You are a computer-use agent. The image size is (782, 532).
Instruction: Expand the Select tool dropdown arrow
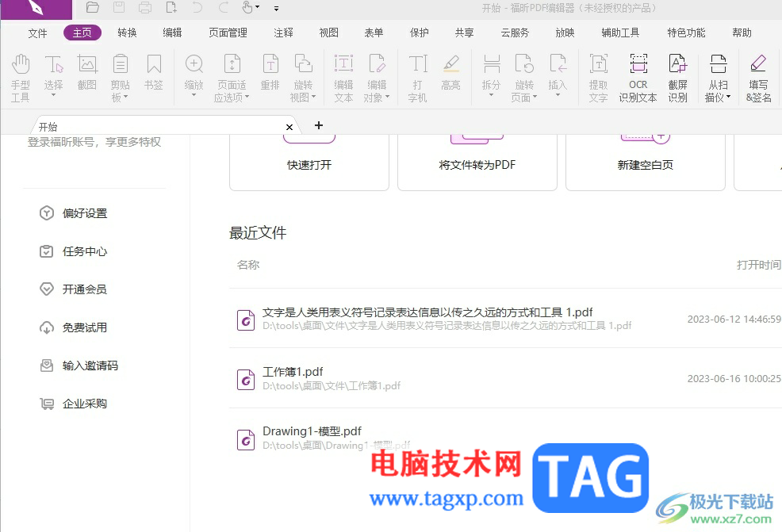(53, 94)
